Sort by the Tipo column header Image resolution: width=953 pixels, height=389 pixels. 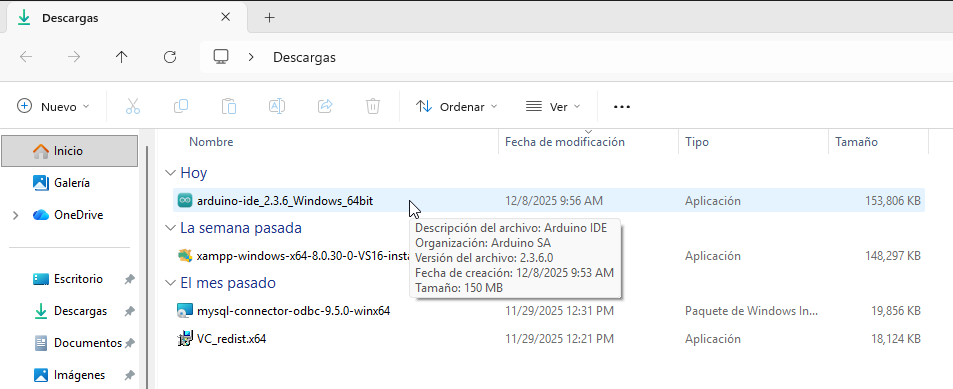pos(697,142)
